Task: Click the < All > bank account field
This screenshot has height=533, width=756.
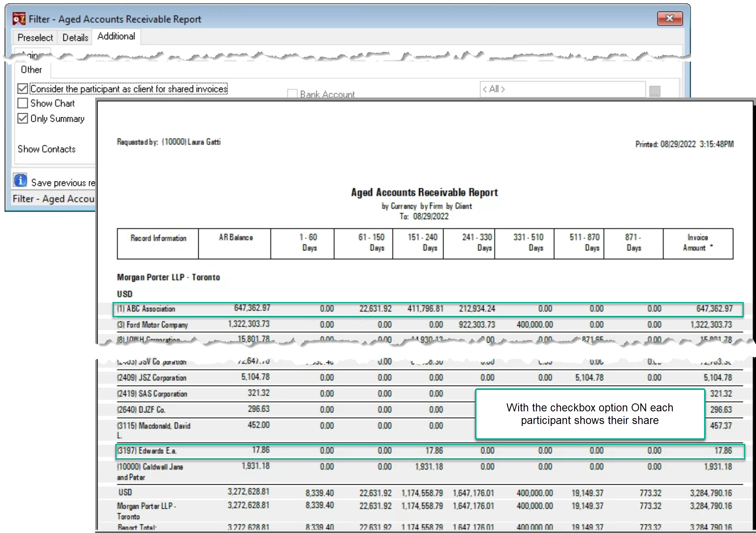Action: coord(563,89)
